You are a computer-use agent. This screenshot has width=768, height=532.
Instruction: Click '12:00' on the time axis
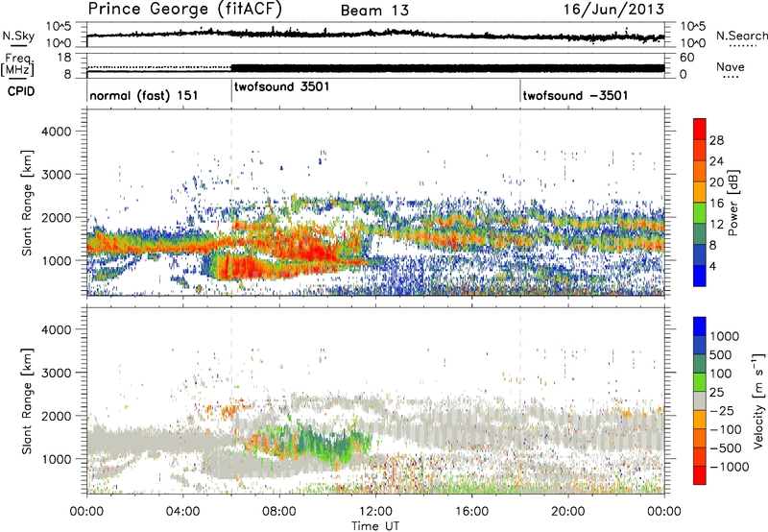click(375, 512)
